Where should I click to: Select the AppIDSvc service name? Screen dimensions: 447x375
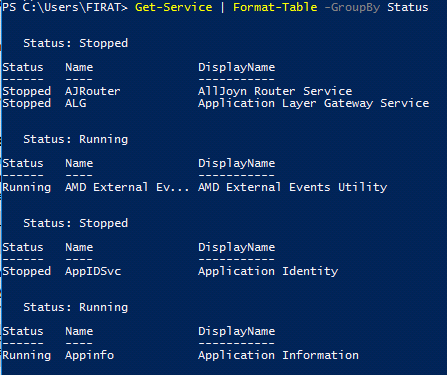click(93, 271)
